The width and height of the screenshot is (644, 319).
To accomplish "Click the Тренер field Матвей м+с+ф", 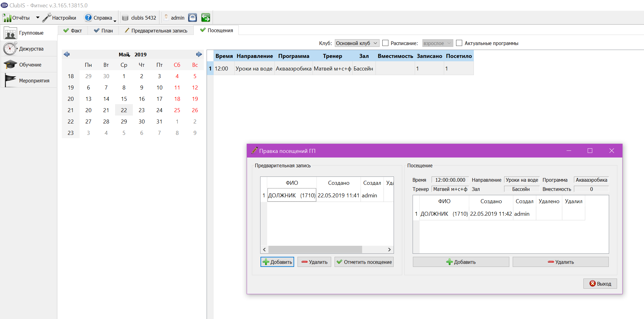I will (450, 189).
